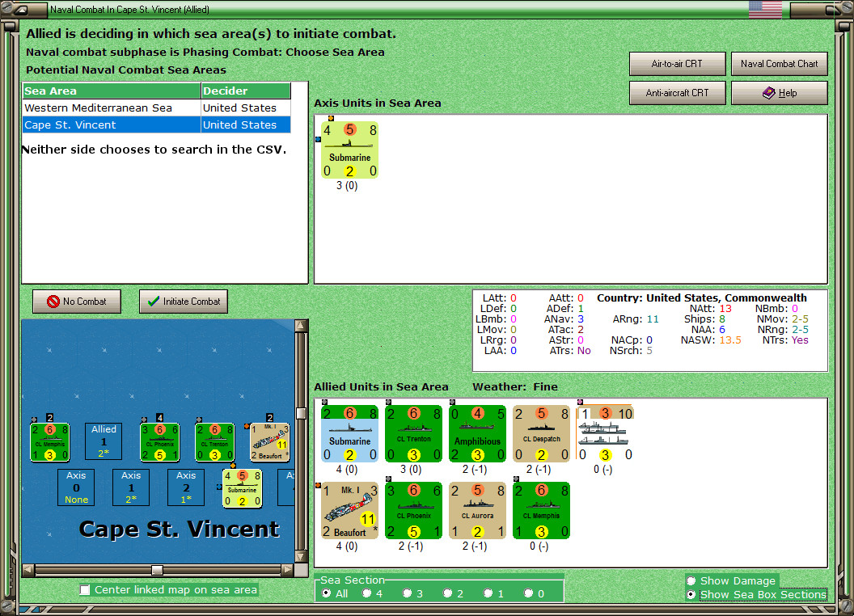Click the map horizontal scrollbar thumb
Viewport: 854px width, 616px height.
pos(158,570)
